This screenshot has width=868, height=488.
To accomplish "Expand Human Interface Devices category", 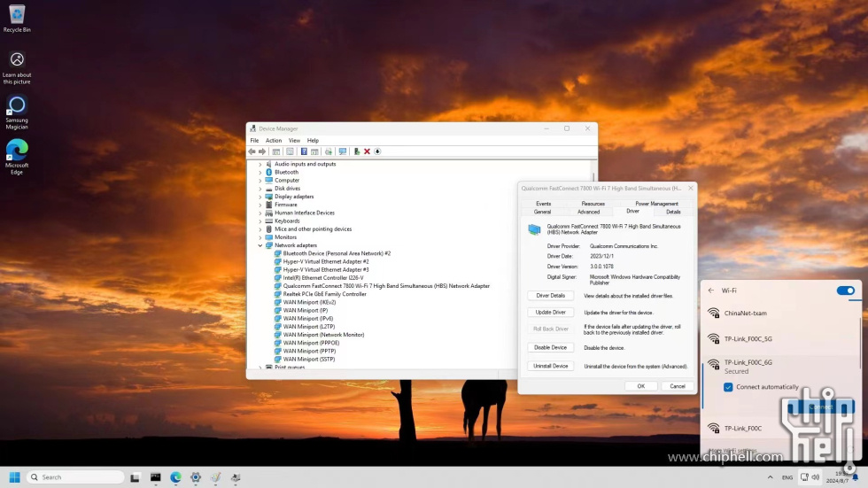I will click(260, 213).
